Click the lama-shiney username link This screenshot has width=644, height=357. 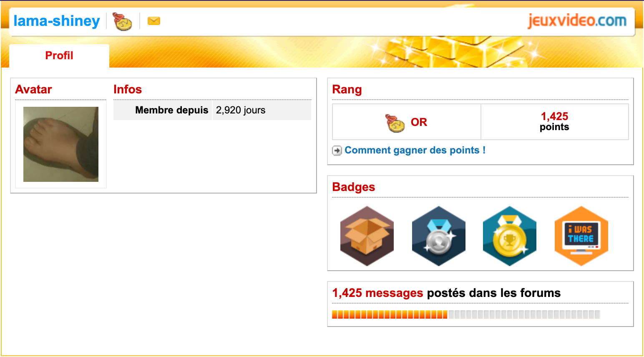pyautogui.click(x=57, y=21)
